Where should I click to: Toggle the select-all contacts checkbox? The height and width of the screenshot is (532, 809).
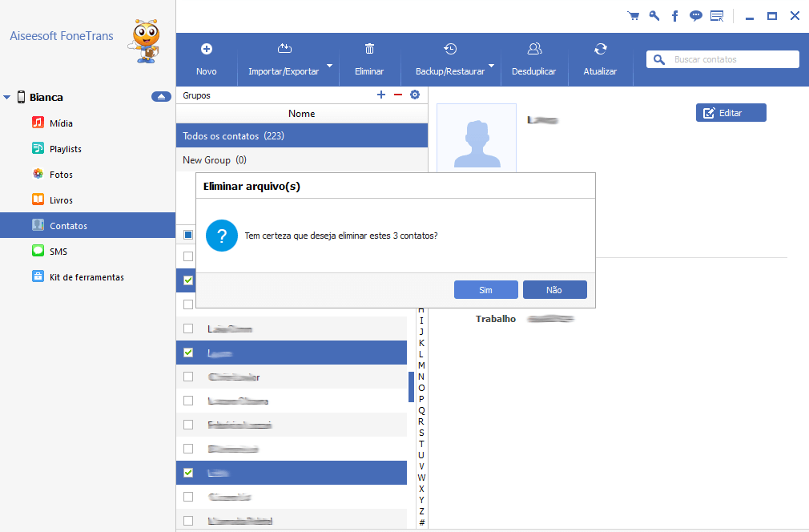point(188,235)
